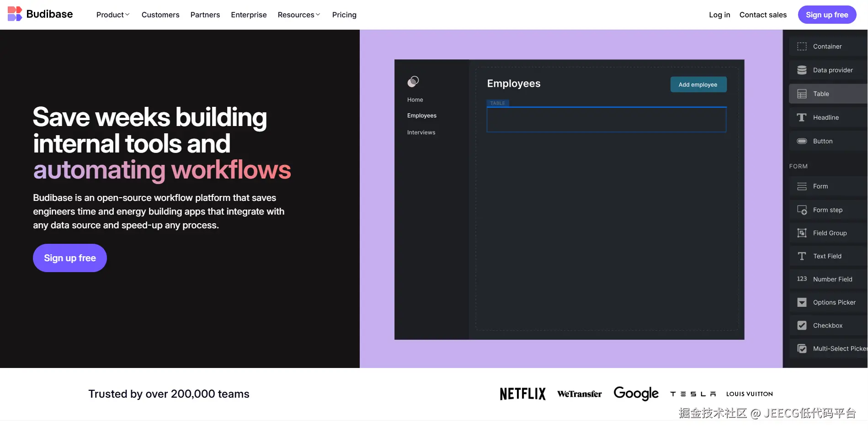The height and width of the screenshot is (431, 868).
Task: Select the Form step component icon
Action: coord(802,210)
